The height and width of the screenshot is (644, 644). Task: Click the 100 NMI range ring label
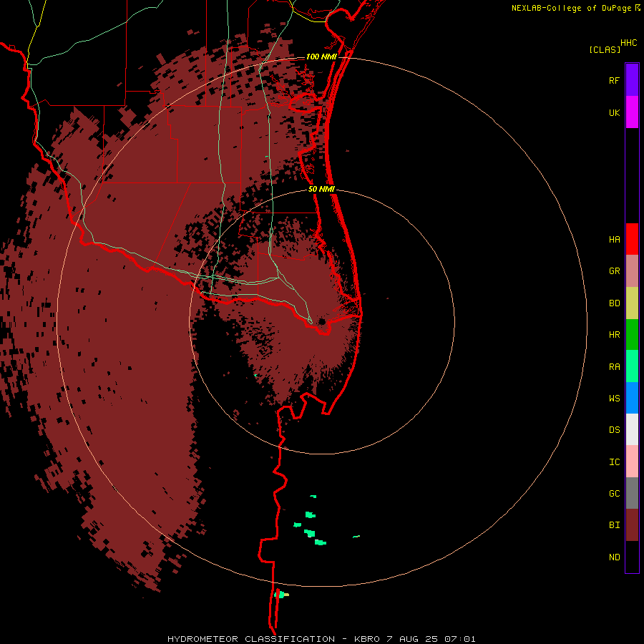click(x=321, y=57)
